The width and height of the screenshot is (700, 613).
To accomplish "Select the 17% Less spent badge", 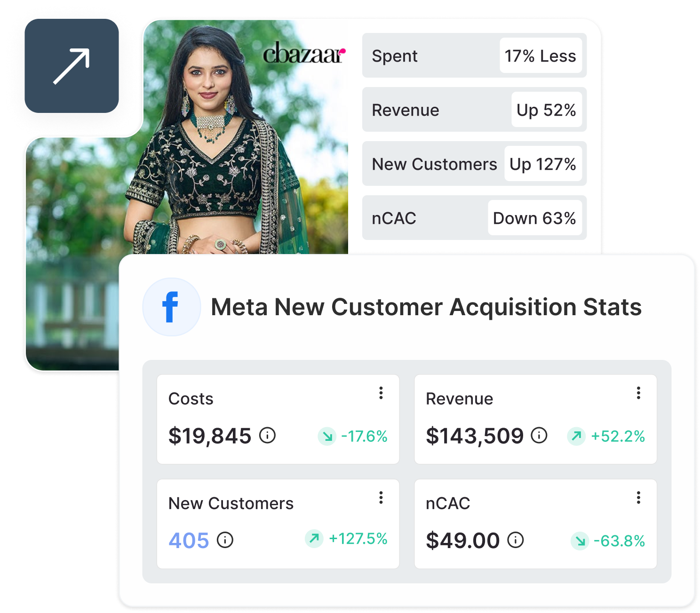I will 541,56.
